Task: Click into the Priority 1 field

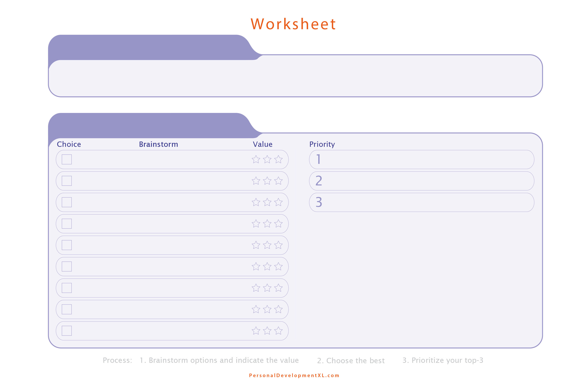Action: click(x=422, y=160)
